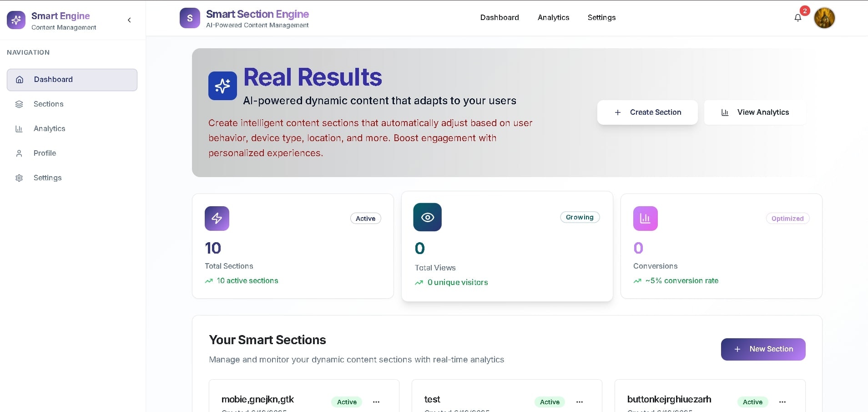The height and width of the screenshot is (412, 868).
Task: Open Profile in the sidebar navigation
Action: coord(72,153)
